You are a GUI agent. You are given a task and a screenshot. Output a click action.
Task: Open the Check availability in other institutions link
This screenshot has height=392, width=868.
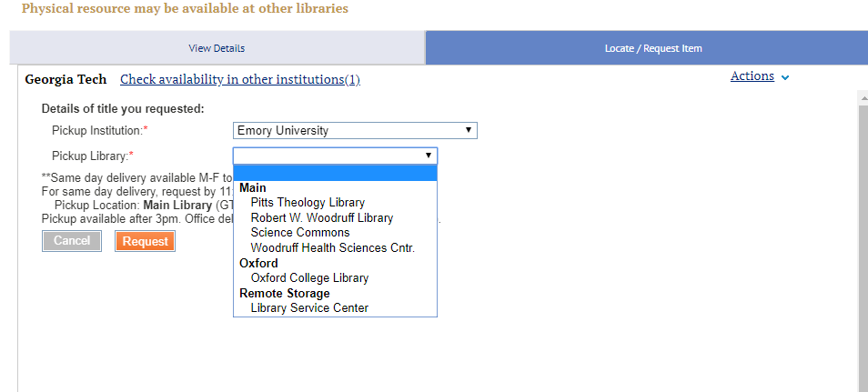pyautogui.click(x=240, y=80)
